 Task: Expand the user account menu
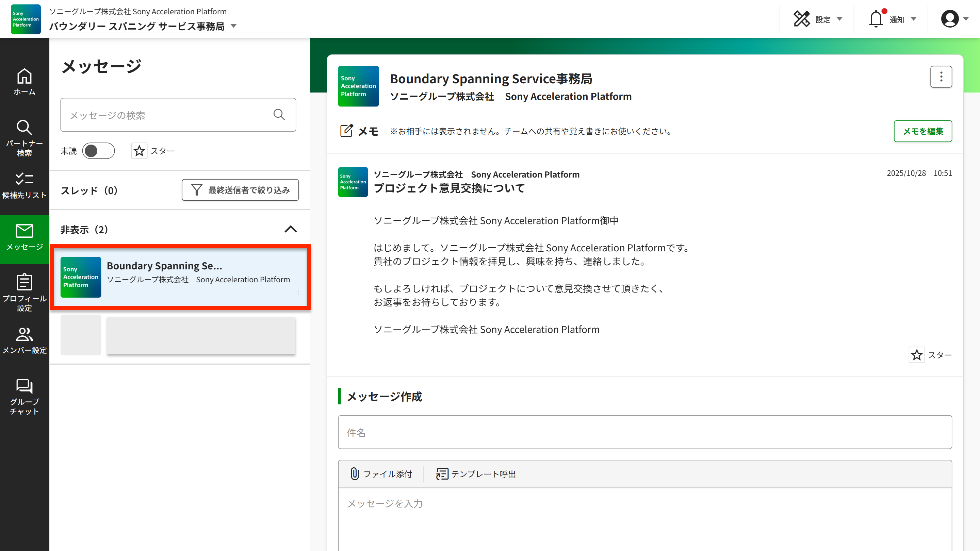954,19
